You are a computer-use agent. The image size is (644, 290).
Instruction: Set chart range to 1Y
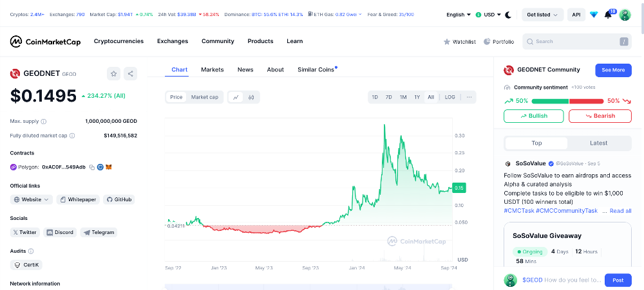[417, 97]
